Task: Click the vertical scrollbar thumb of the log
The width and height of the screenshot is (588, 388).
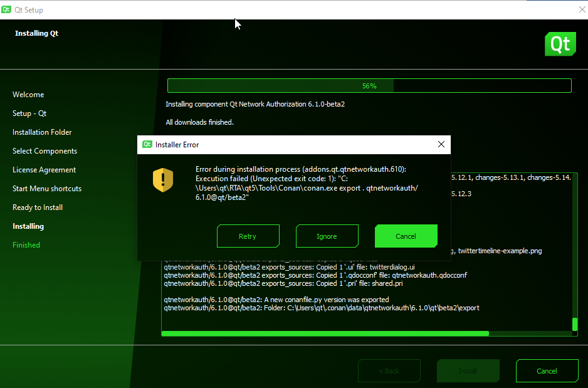Action: pos(575,324)
